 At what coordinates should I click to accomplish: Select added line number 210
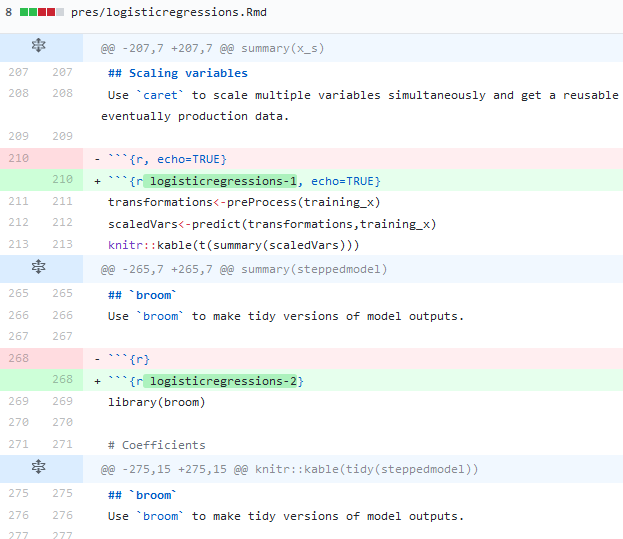pyautogui.click(x=62, y=180)
